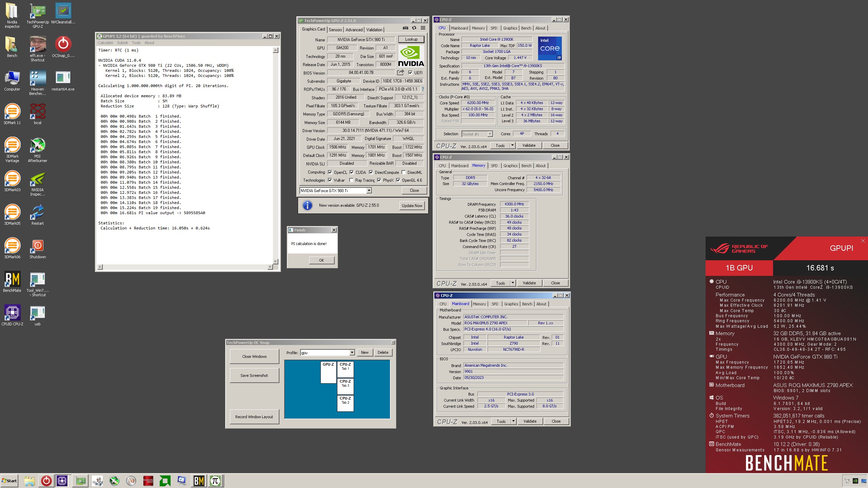Image resolution: width=868 pixels, height=488 pixels.
Task: Click the BIOS share/export arrow icon in GPU-Z
Action: tap(400, 73)
